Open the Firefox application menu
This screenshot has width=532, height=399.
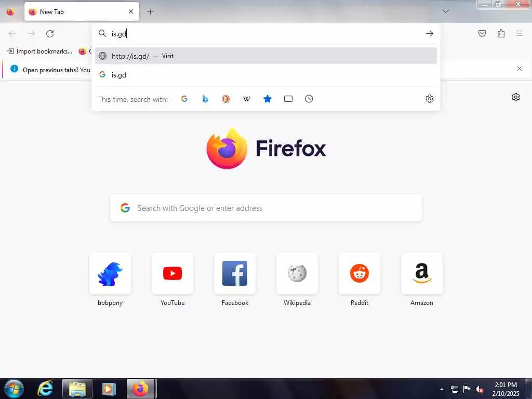tap(520, 33)
